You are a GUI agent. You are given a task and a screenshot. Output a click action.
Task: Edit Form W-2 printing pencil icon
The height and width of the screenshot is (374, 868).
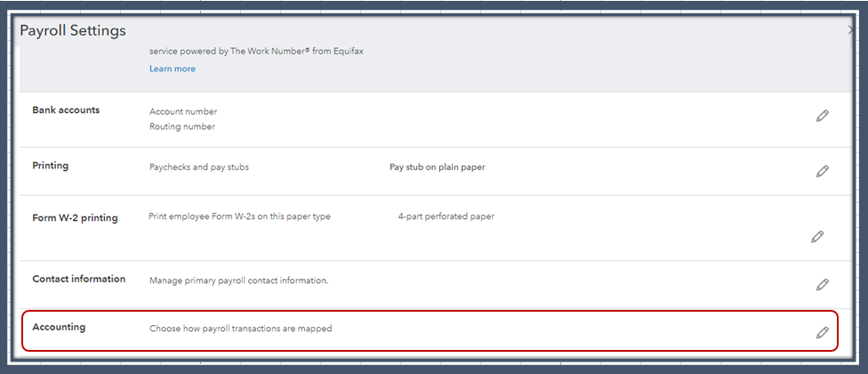817,237
